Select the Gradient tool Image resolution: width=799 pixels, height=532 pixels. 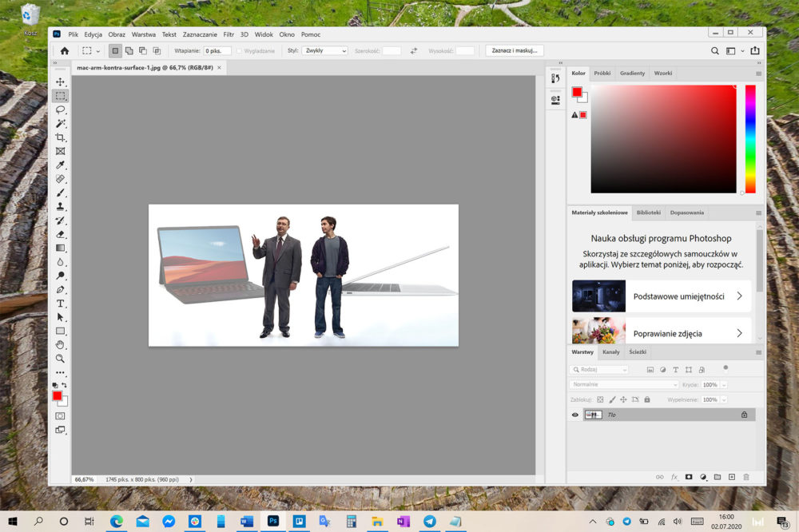60,248
